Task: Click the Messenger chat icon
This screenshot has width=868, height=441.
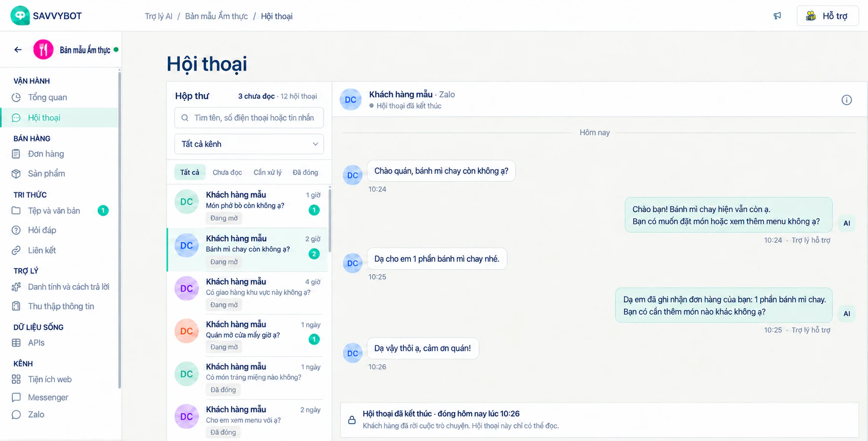Action: (x=16, y=398)
